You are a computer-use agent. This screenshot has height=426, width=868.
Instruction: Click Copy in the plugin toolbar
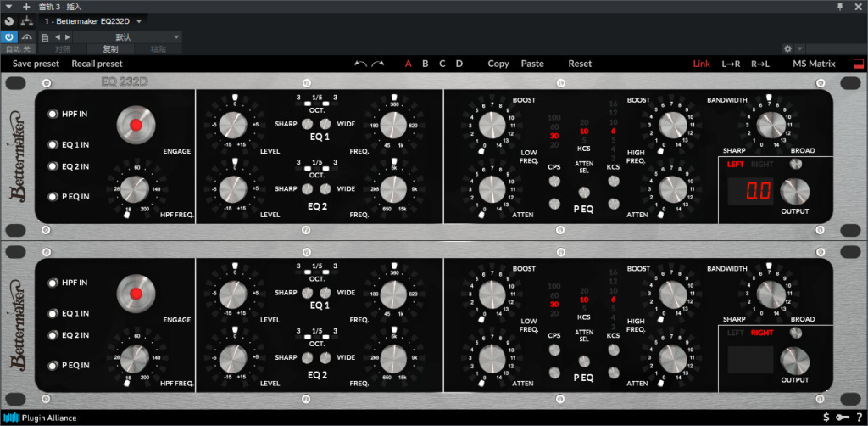pos(498,64)
